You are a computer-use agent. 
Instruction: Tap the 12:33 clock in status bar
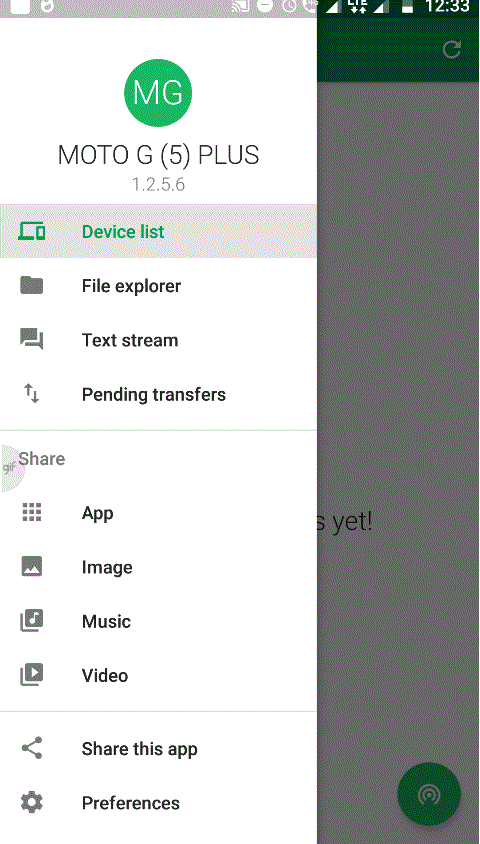[x=447, y=6]
